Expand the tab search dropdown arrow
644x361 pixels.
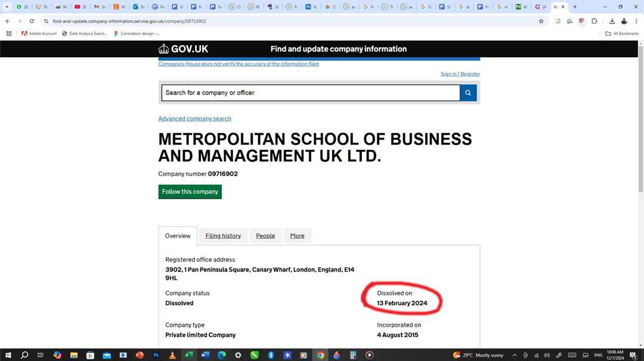click(7, 7)
